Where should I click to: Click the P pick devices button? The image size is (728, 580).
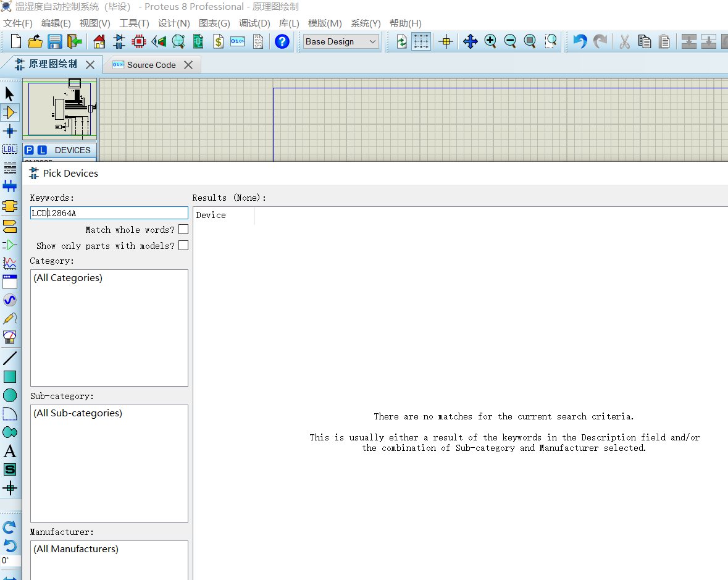[29, 150]
